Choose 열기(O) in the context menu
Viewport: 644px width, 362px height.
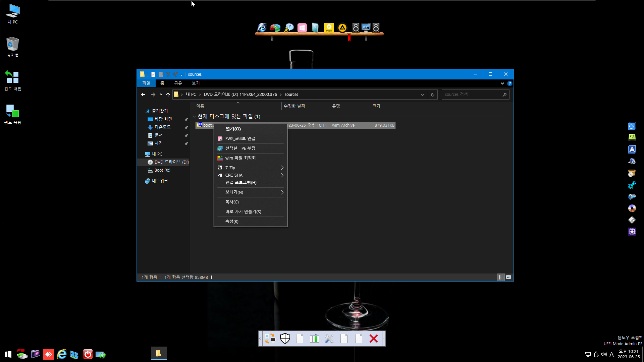pyautogui.click(x=251, y=129)
